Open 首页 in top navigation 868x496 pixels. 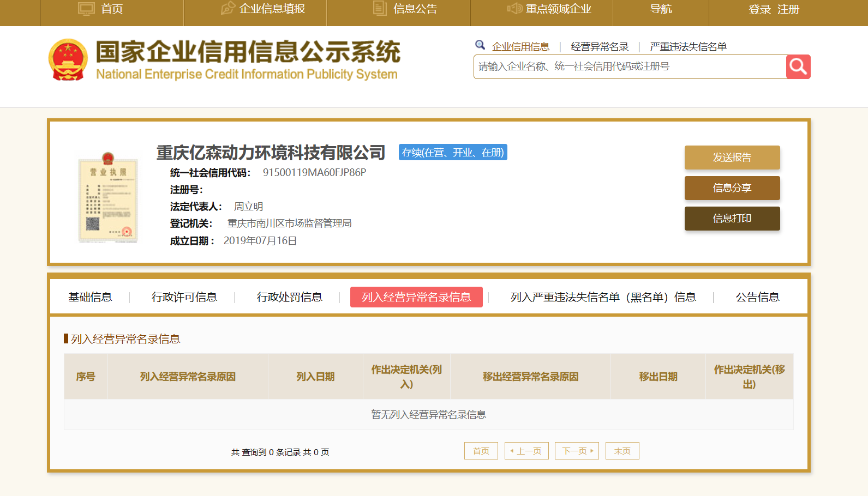[112, 9]
